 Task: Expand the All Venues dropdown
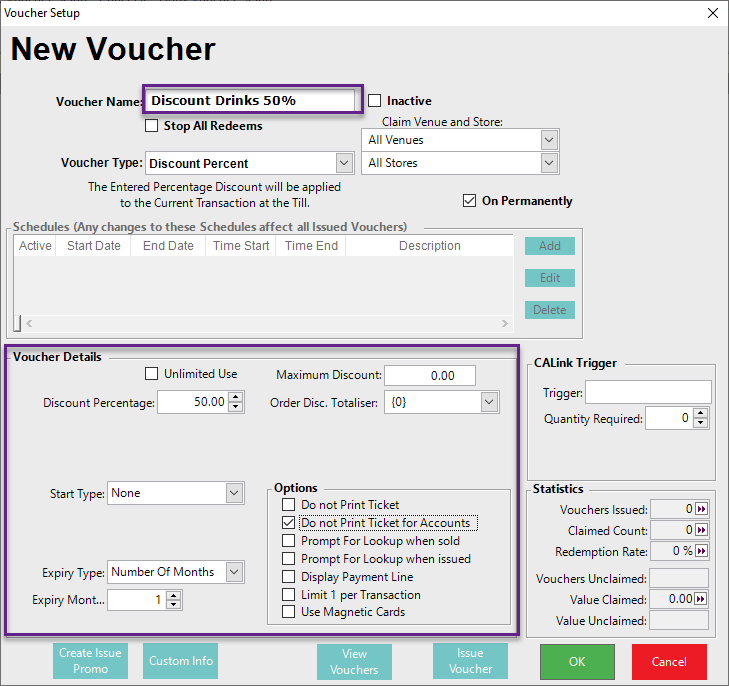click(x=548, y=140)
